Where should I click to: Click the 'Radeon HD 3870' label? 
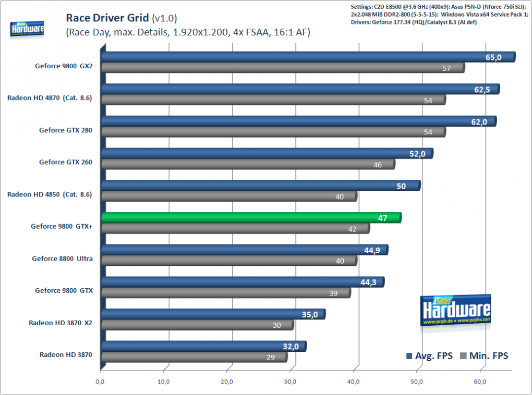pos(66,355)
